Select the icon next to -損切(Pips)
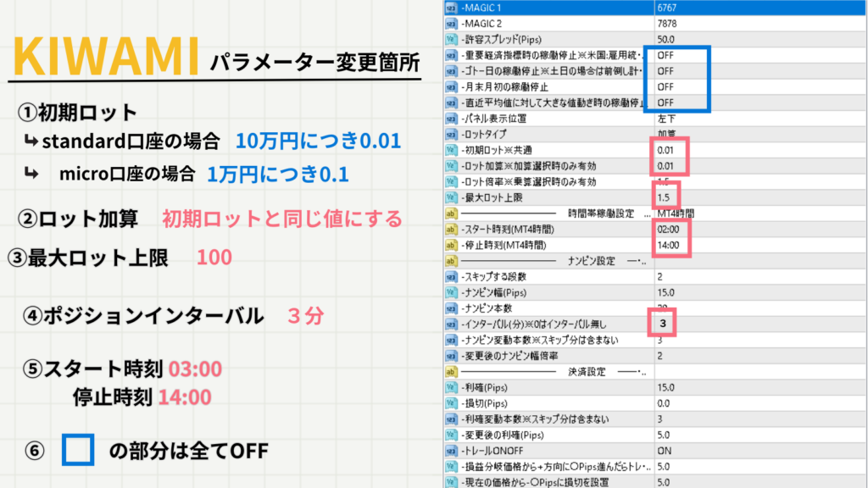Image resolution: width=868 pixels, height=488 pixels. pyautogui.click(x=451, y=403)
